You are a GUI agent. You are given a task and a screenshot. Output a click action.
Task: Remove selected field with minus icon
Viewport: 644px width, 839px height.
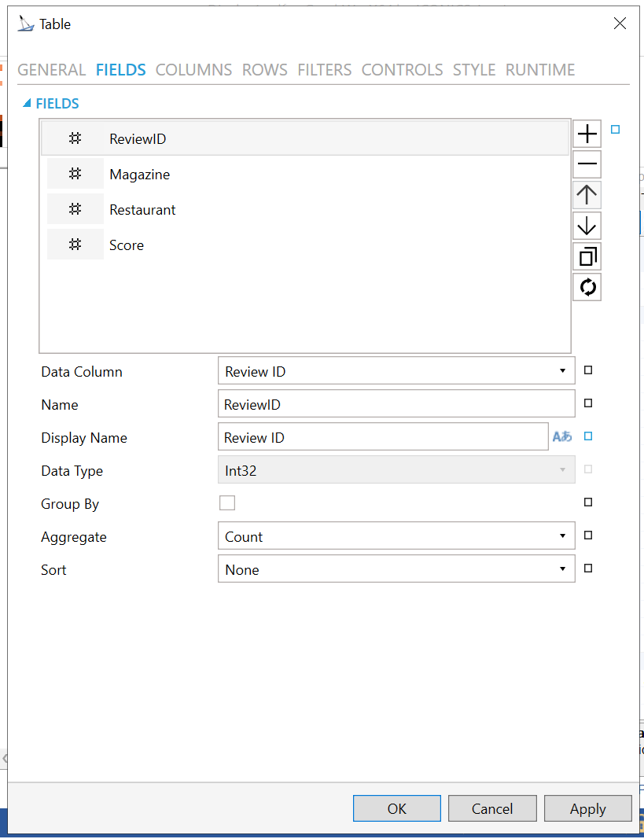(587, 164)
